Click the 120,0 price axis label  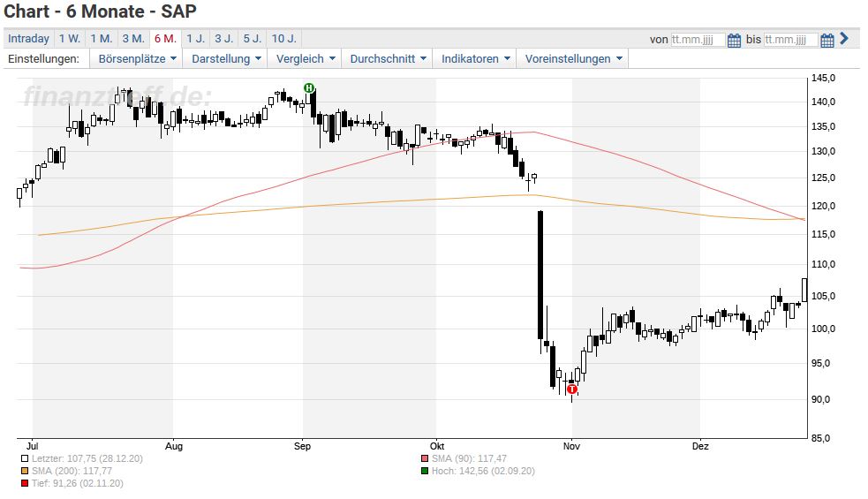pos(823,206)
